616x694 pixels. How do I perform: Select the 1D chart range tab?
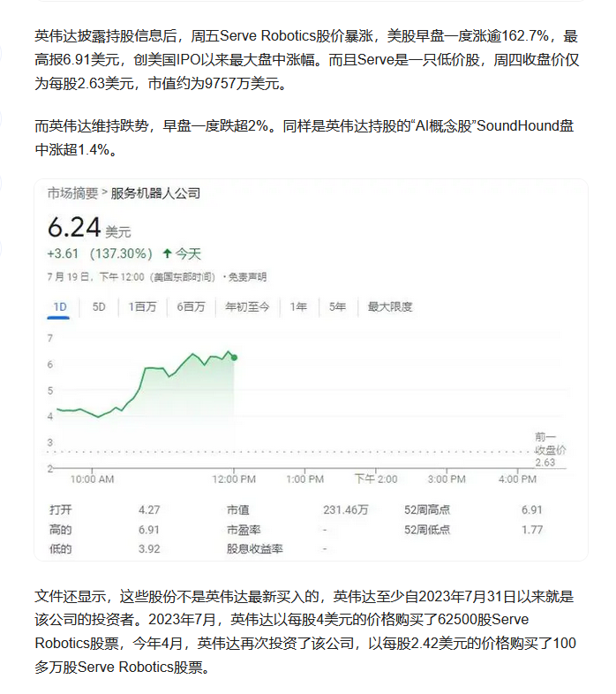click(59, 307)
